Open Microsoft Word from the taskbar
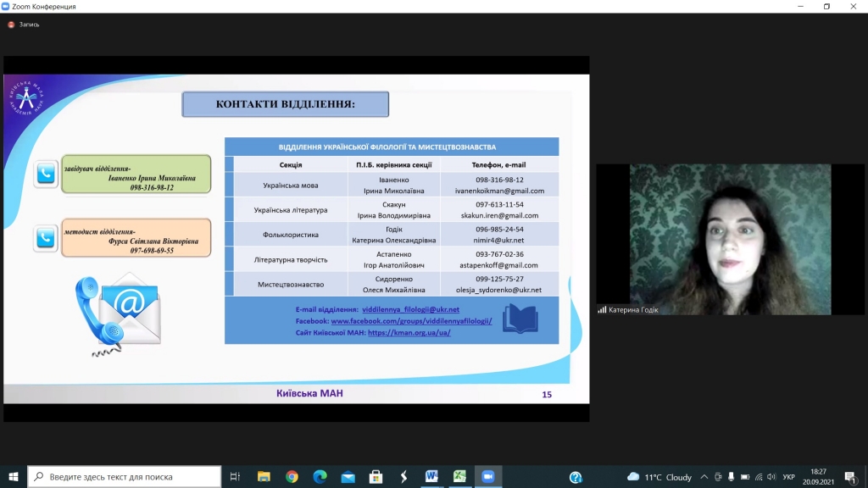Viewport: 868px width, 488px height. [x=431, y=477]
